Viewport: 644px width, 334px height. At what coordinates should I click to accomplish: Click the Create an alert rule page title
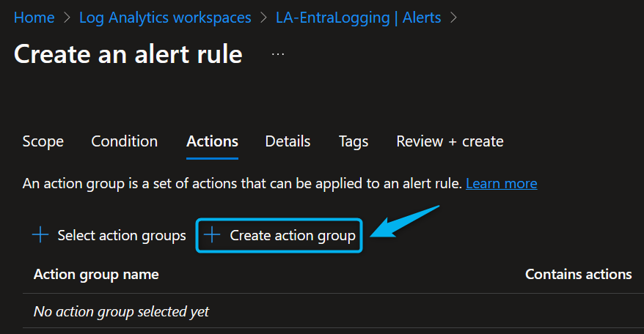pos(128,53)
